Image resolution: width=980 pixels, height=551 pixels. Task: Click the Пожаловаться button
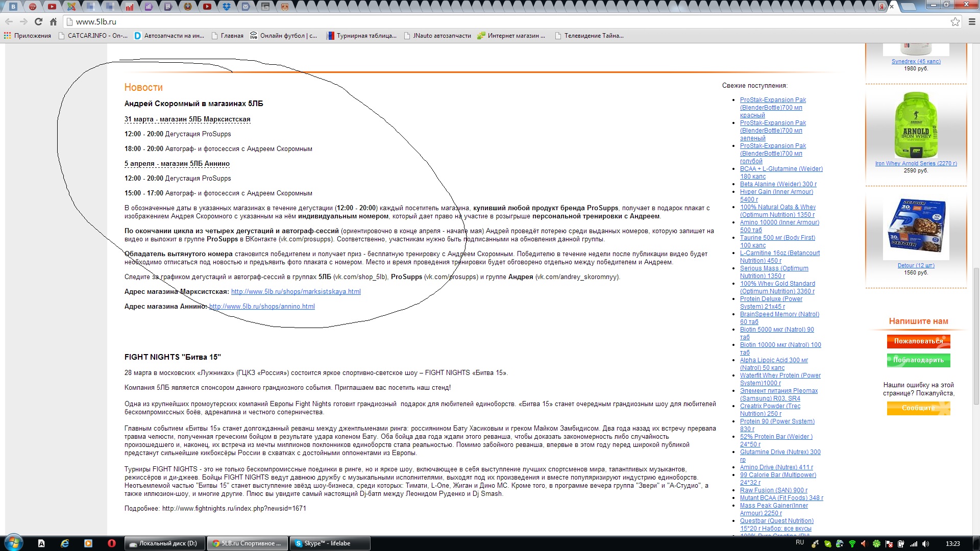pos(918,341)
